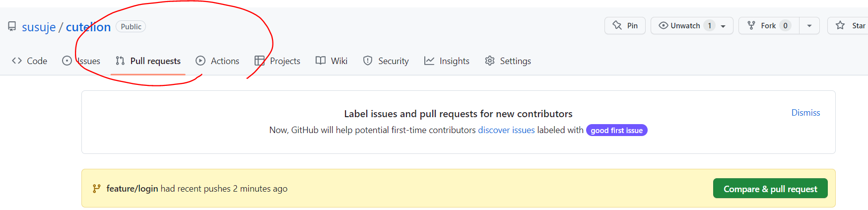The image size is (868, 210).
Task: Click the Security shield icon
Action: [368, 61]
